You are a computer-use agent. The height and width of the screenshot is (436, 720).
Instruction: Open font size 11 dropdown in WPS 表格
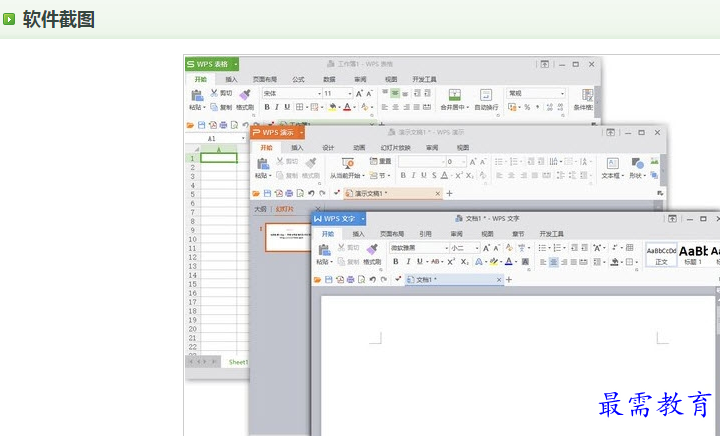(x=350, y=94)
